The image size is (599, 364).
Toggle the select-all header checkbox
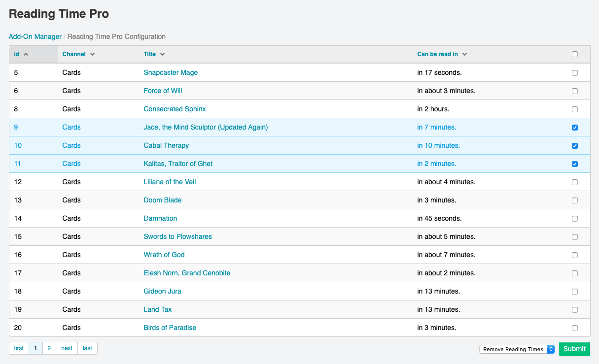coord(575,54)
